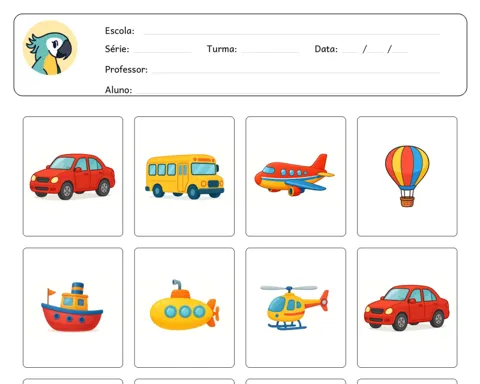Screen dimensions: 480x384
Task: Click the "Data:" label
Action: [x=326, y=49]
